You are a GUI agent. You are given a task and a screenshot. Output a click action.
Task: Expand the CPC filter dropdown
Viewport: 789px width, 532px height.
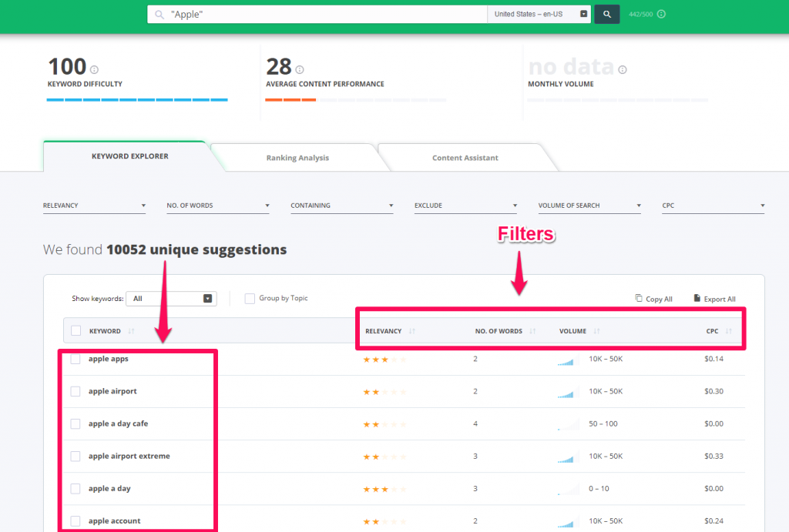tap(713, 206)
